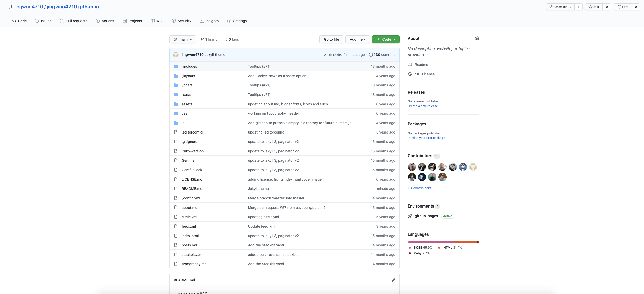Click the _sass folder icon

(176, 95)
